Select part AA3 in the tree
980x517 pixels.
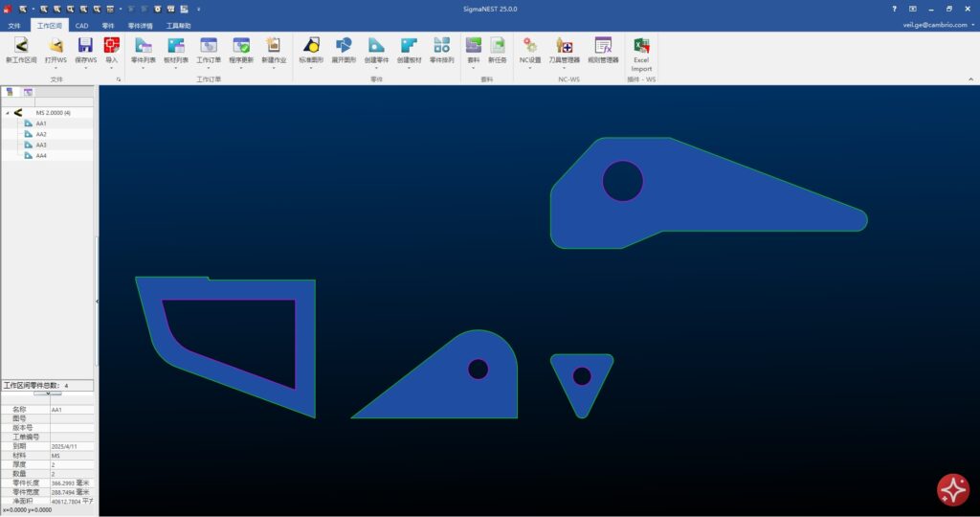click(x=41, y=145)
